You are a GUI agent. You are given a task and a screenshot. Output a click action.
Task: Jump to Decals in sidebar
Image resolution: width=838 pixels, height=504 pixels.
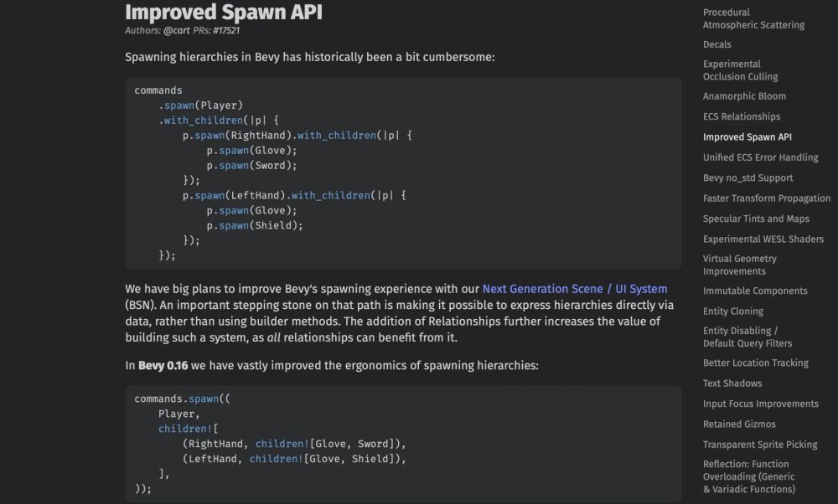pyautogui.click(x=716, y=44)
